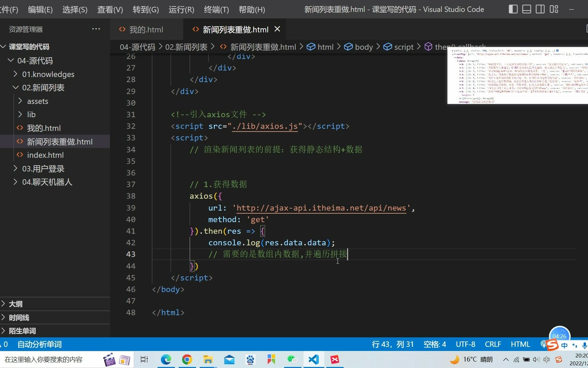Viewport: 588px width, 368px height.
Task: Change encoding UTF-8 in status bar
Action: (465, 344)
